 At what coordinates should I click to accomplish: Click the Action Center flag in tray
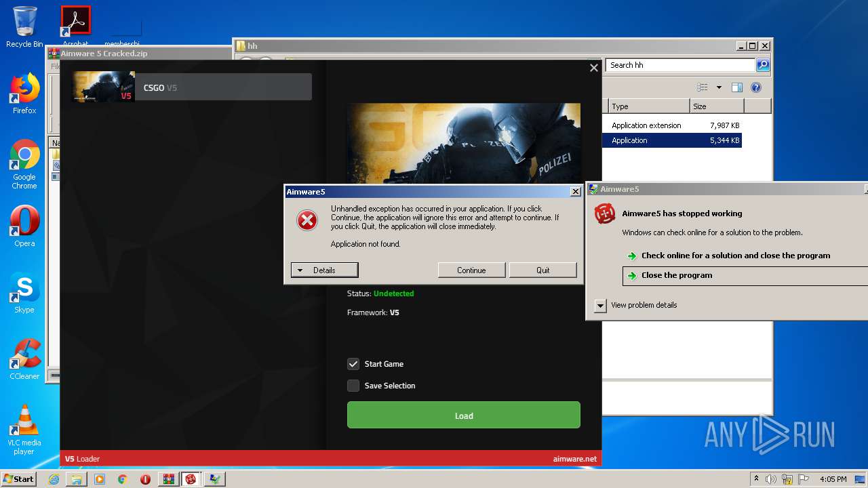coord(803,479)
